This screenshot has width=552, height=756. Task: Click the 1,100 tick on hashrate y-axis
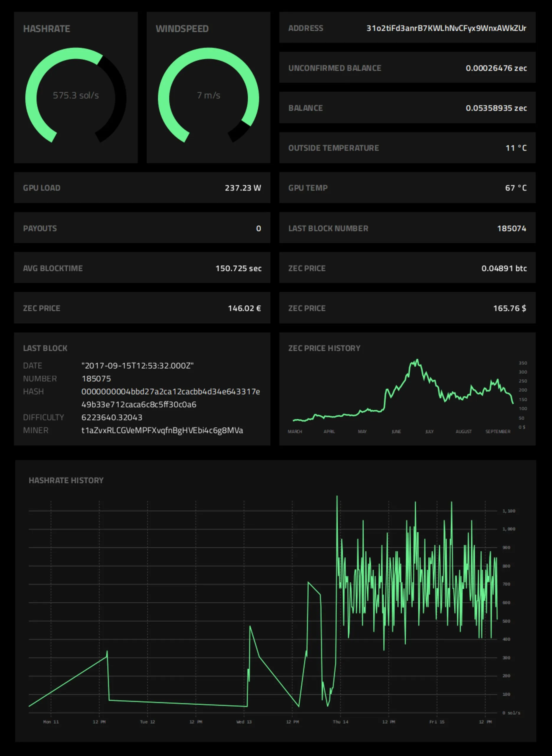509,511
